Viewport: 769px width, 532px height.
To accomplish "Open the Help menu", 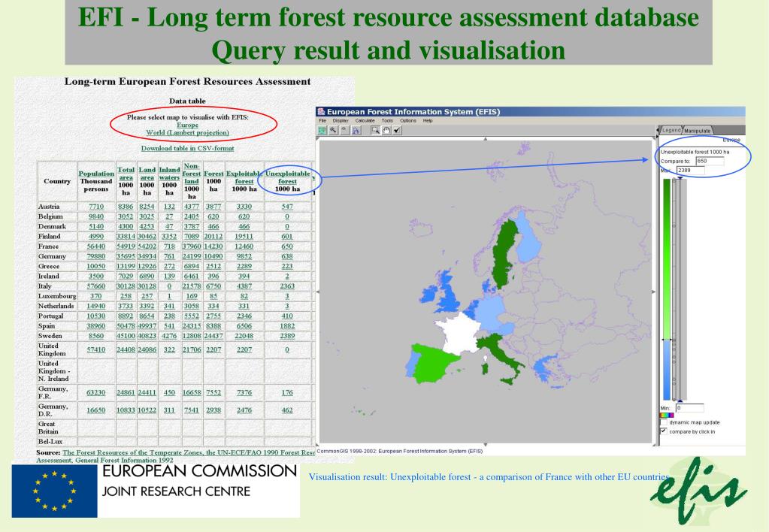I will [x=428, y=121].
